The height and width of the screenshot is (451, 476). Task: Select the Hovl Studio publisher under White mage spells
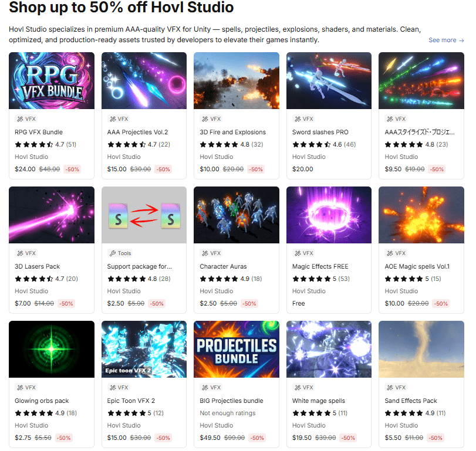pos(309,425)
